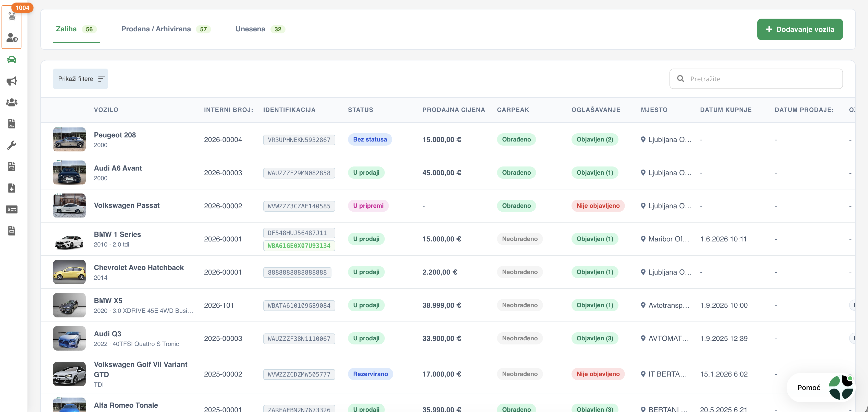Viewport: 868px width, 412px height.
Task: Click the location pin for Avtotransp… row
Action: [643, 305]
